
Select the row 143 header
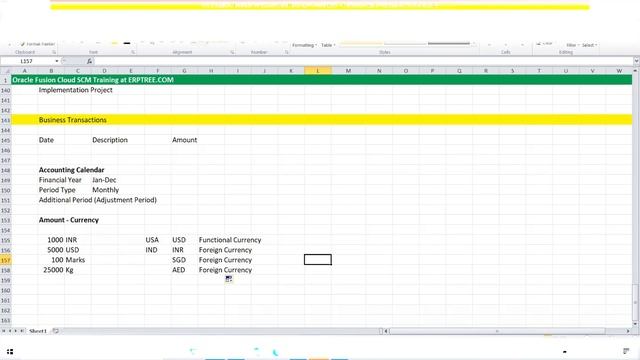pos(6,120)
